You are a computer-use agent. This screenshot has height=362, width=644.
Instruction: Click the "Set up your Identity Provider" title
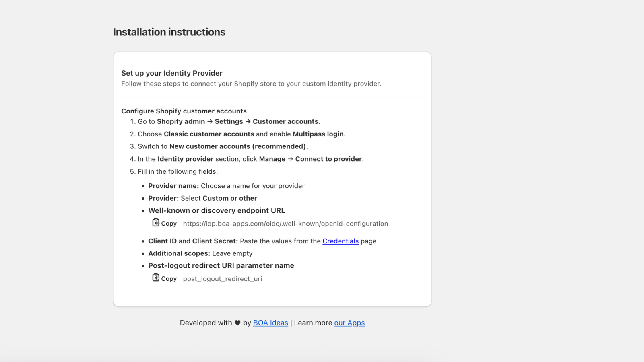click(x=172, y=73)
